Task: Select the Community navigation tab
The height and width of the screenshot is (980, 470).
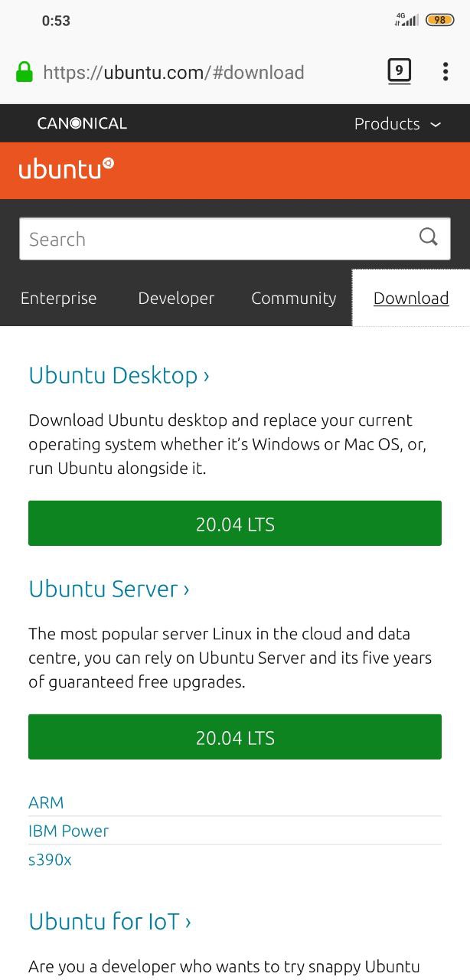Action: (x=294, y=299)
